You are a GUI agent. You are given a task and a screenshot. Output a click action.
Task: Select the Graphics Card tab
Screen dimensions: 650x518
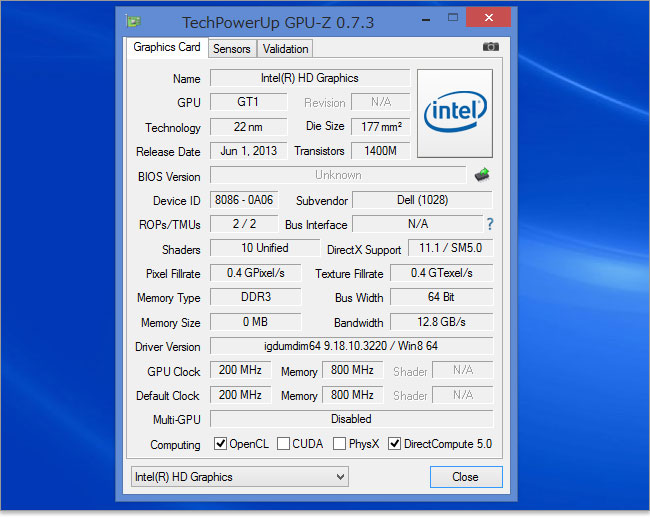[167, 47]
